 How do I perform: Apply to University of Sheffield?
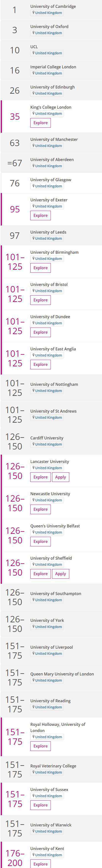point(60,574)
